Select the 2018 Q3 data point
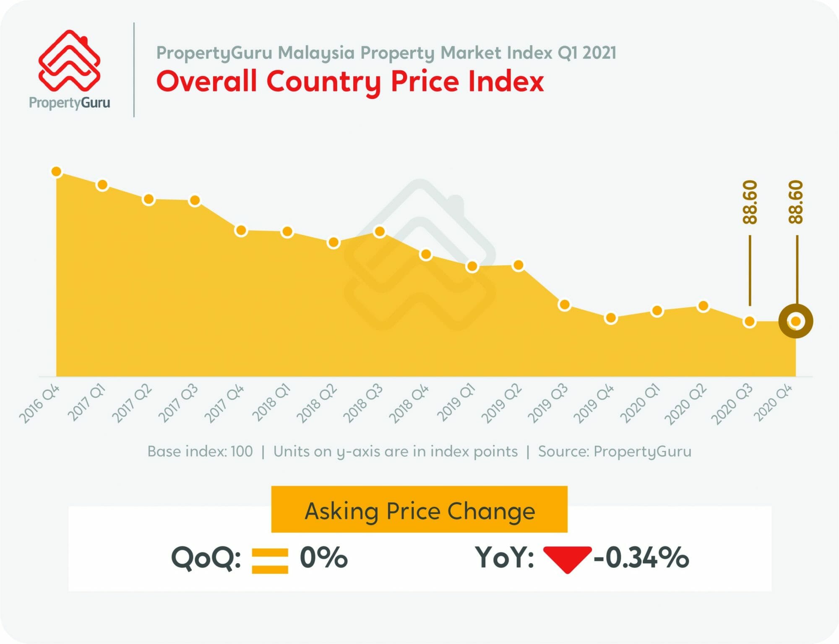The height and width of the screenshot is (644, 839). click(379, 231)
